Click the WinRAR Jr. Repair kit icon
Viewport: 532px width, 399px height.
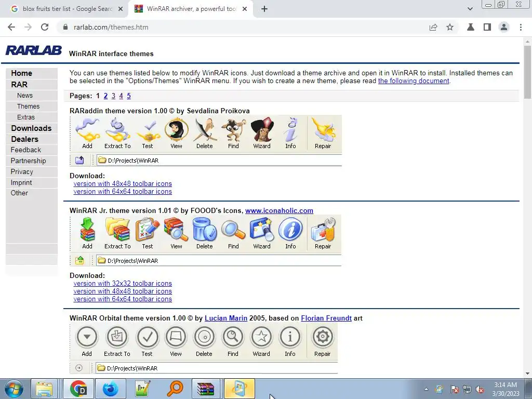(323, 229)
